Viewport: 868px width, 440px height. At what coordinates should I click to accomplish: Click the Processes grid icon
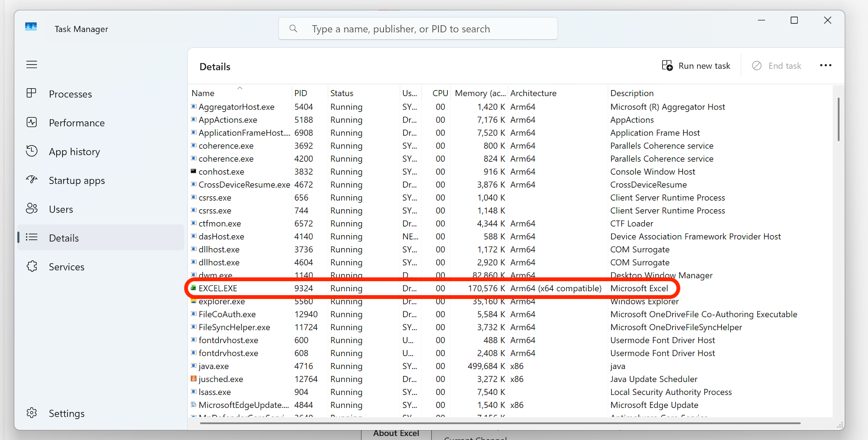32,94
